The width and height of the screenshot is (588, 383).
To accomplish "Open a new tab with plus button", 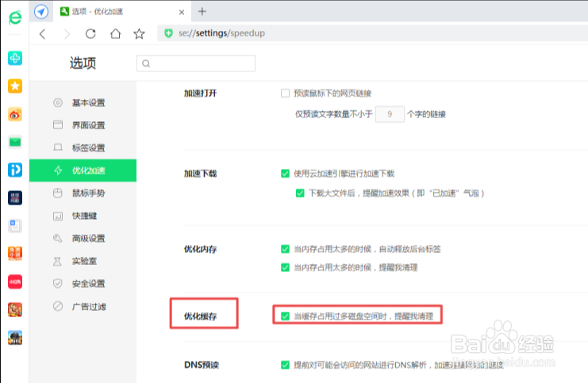I will [x=202, y=12].
